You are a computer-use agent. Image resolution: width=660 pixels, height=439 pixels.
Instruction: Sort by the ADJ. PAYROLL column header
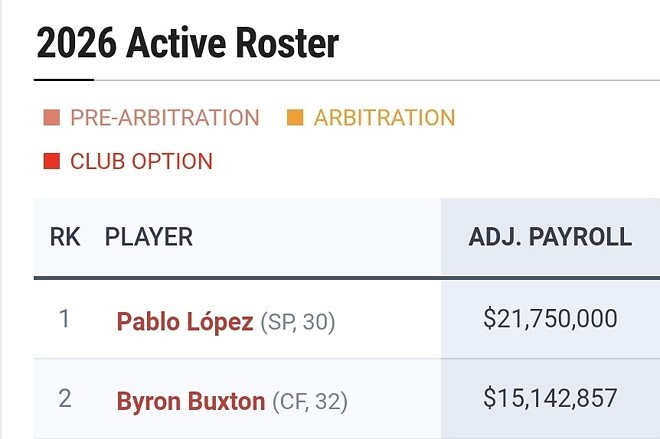[550, 237]
